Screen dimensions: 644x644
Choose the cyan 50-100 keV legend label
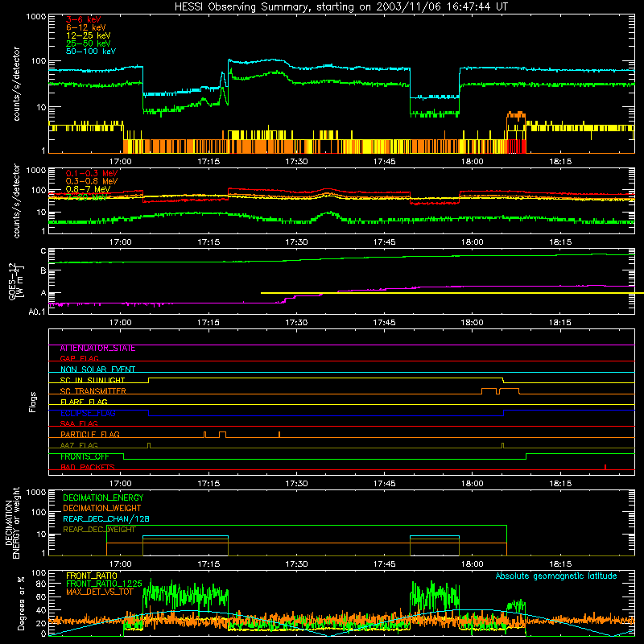tap(91, 52)
